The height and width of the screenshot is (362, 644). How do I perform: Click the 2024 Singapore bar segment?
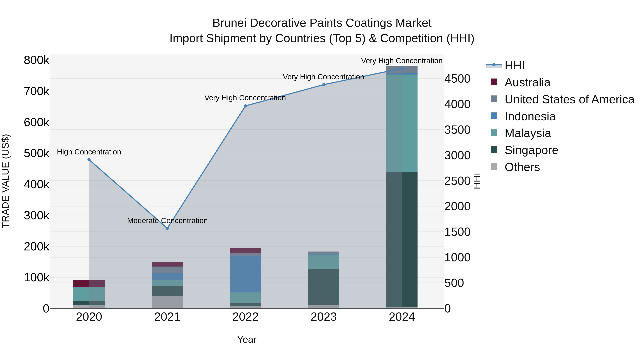coord(402,240)
